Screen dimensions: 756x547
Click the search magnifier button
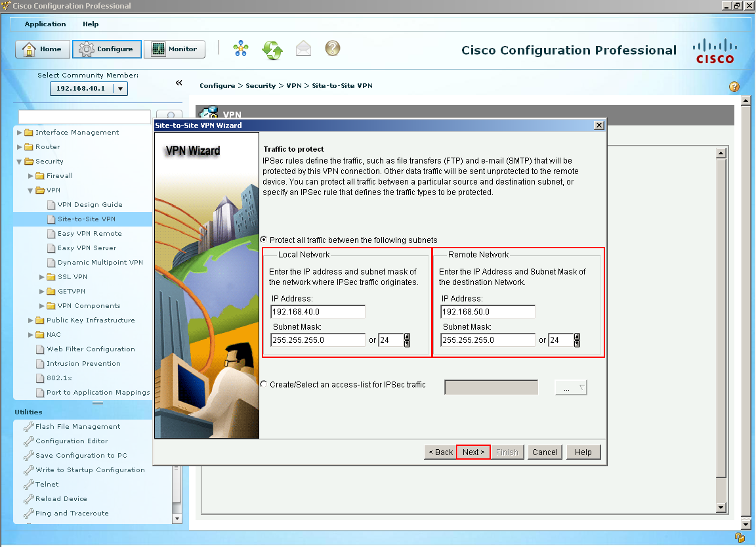(171, 115)
